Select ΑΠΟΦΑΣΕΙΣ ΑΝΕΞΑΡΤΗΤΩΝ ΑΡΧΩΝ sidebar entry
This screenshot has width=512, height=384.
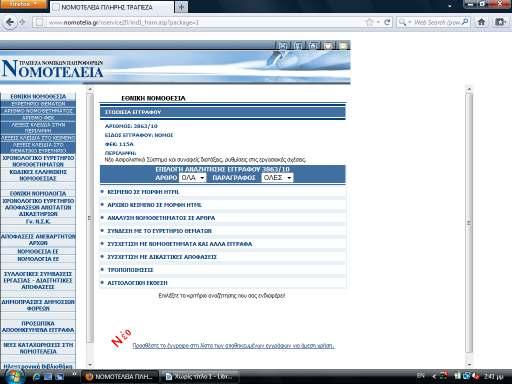[x=38, y=239]
